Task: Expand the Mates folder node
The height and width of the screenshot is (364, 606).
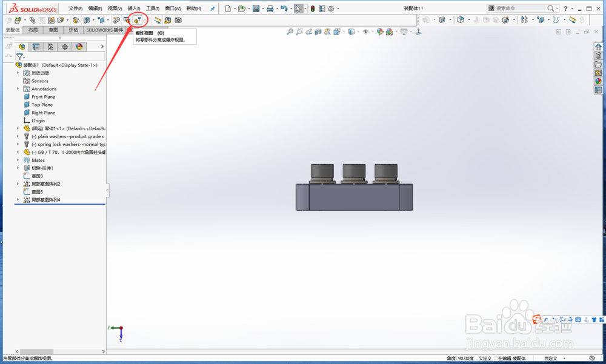Action: 18,160
